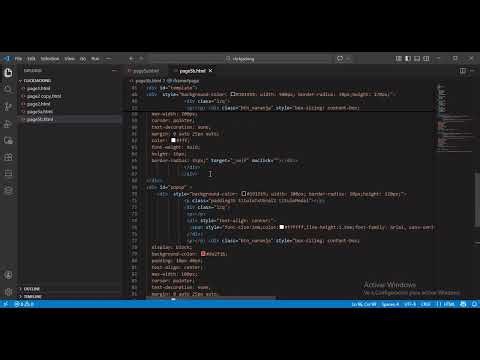Open the View menu

point(70,59)
